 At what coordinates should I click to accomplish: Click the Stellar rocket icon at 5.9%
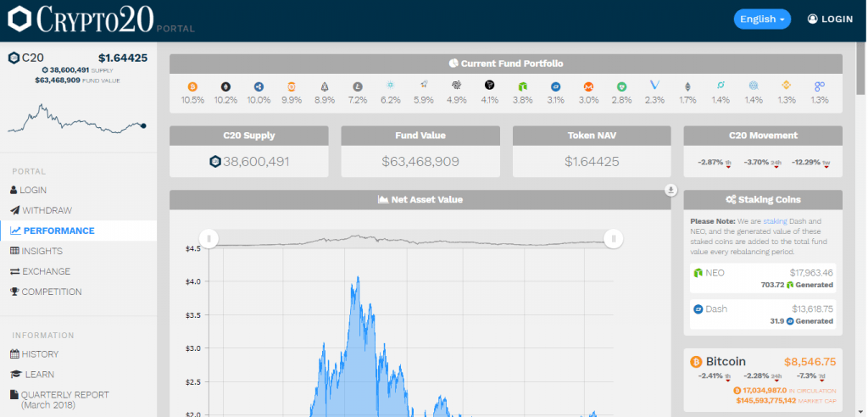[424, 85]
